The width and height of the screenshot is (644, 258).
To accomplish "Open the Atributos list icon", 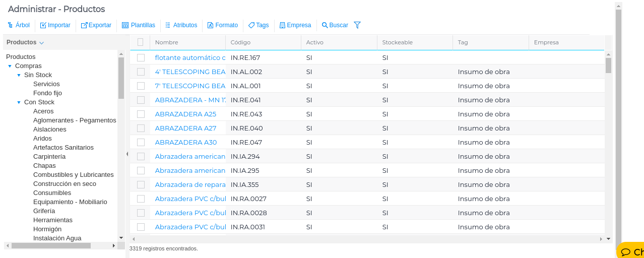I will pos(168,25).
